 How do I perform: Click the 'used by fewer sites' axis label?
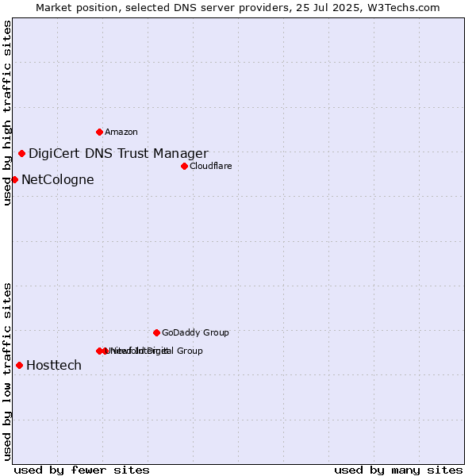coord(82,470)
